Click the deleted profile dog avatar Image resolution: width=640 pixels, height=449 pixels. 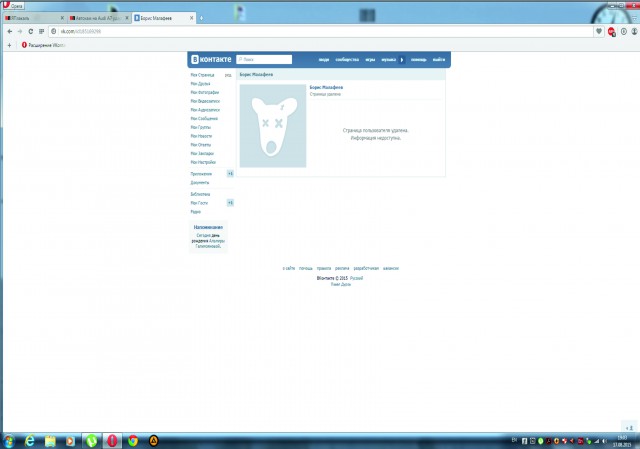272,127
